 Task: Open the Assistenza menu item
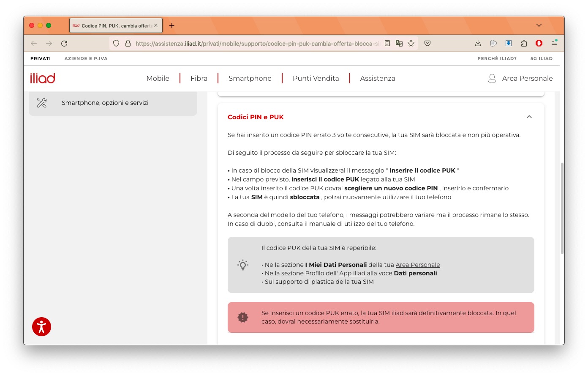point(377,78)
